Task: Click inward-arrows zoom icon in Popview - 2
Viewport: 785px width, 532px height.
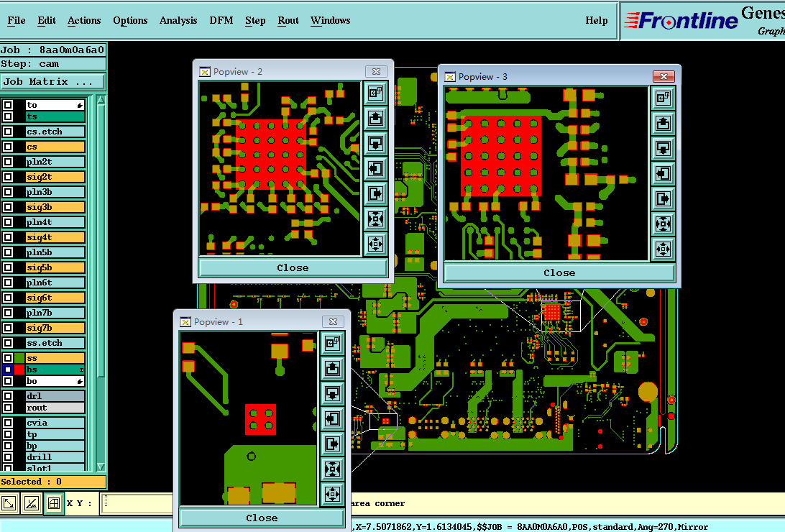Action: pyautogui.click(x=375, y=219)
